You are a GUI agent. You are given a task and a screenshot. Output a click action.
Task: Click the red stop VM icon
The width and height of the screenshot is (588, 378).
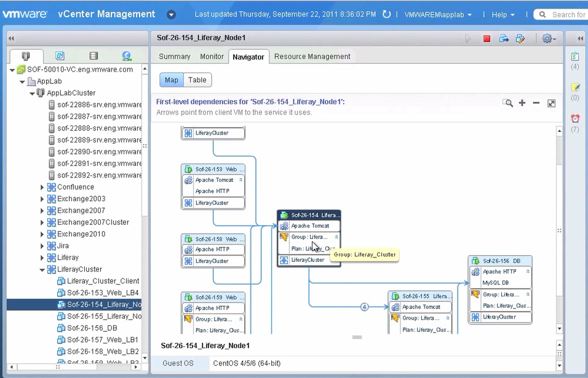pyautogui.click(x=487, y=38)
